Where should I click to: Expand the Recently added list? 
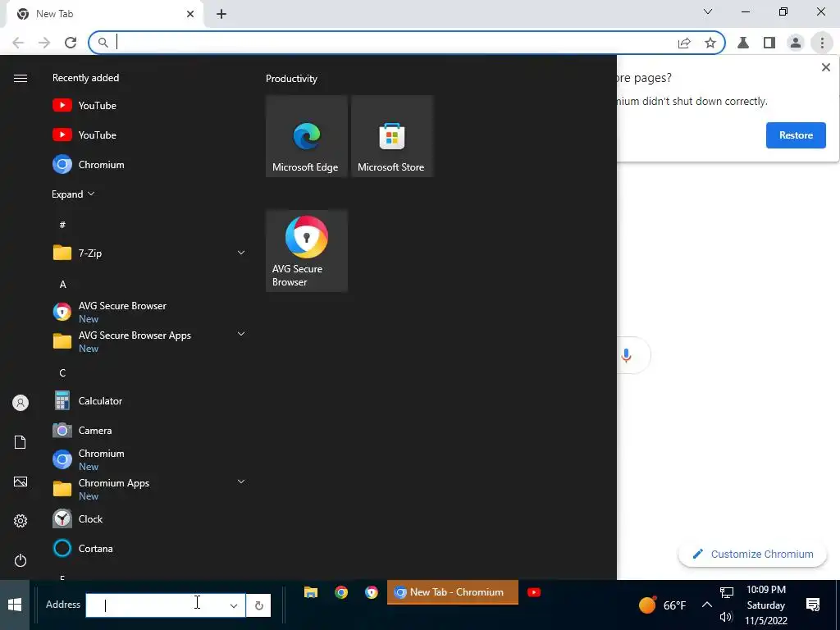(x=73, y=194)
